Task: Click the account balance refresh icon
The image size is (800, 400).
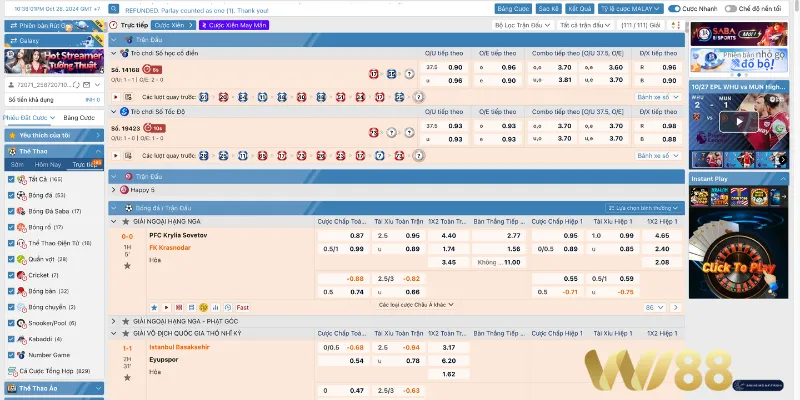Action: pos(76,85)
